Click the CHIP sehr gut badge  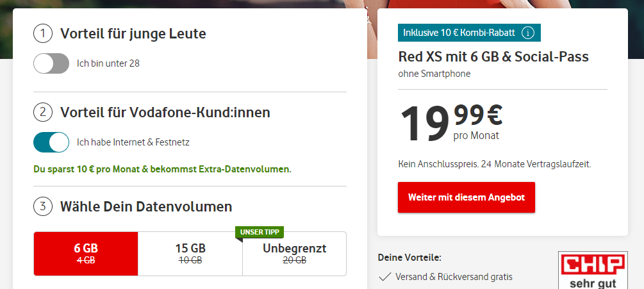click(x=593, y=270)
